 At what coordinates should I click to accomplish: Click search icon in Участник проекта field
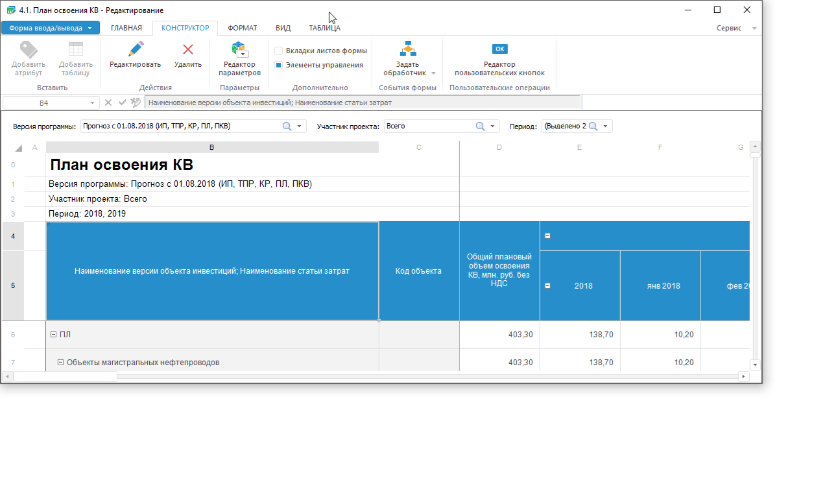pos(480,126)
